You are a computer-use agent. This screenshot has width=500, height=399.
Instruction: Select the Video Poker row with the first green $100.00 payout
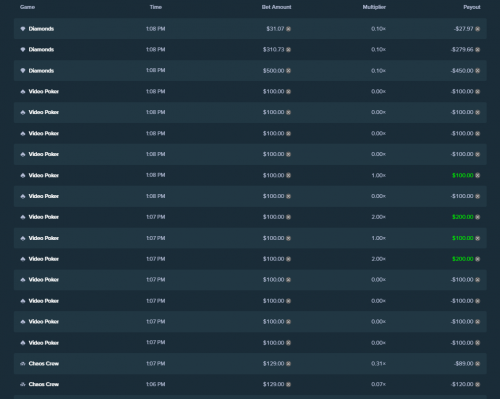[250, 175]
